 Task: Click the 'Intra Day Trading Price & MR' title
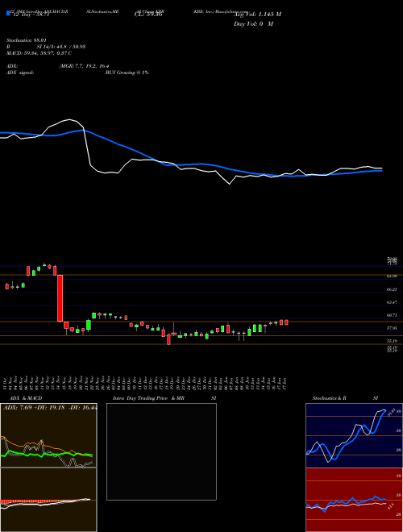tap(148, 398)
